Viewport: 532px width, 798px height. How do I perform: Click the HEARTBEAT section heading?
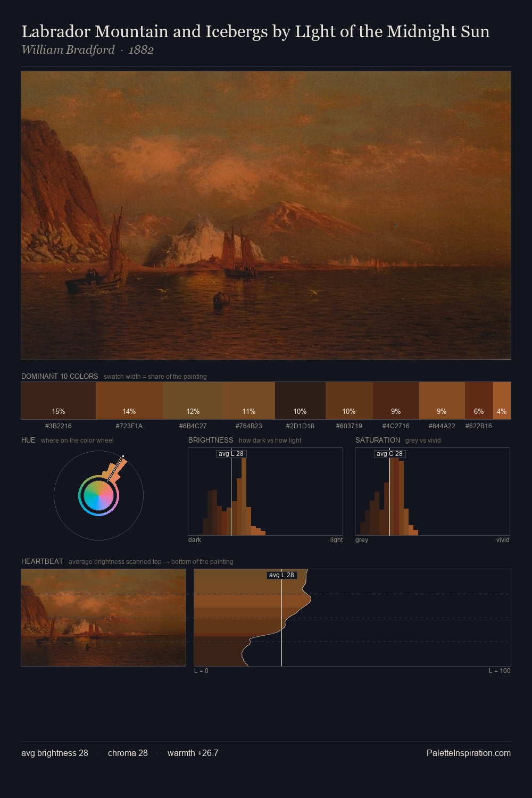coord(42,561)
